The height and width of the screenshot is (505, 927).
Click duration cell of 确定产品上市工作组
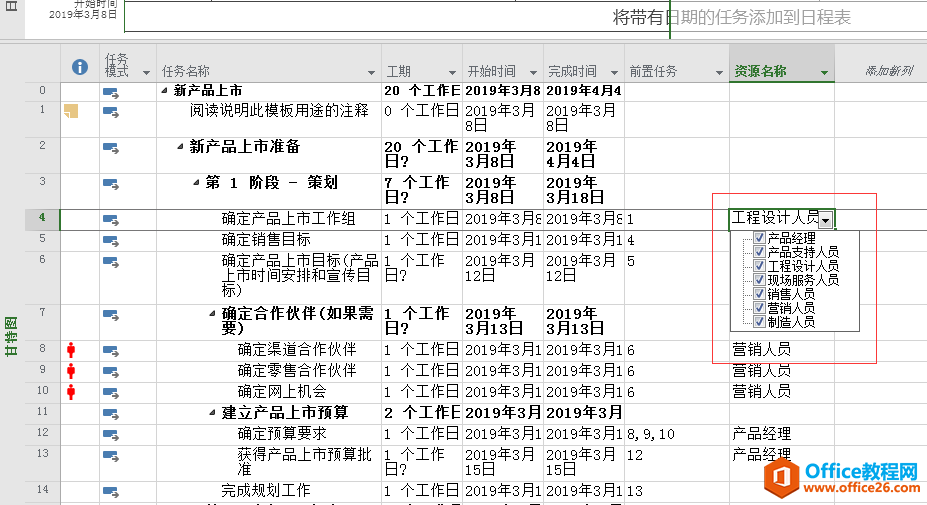pos(422,219)
